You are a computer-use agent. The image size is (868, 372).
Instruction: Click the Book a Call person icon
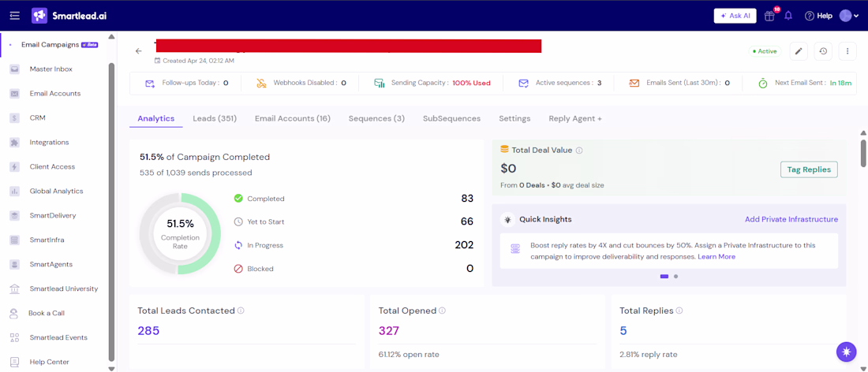(14, 314)
